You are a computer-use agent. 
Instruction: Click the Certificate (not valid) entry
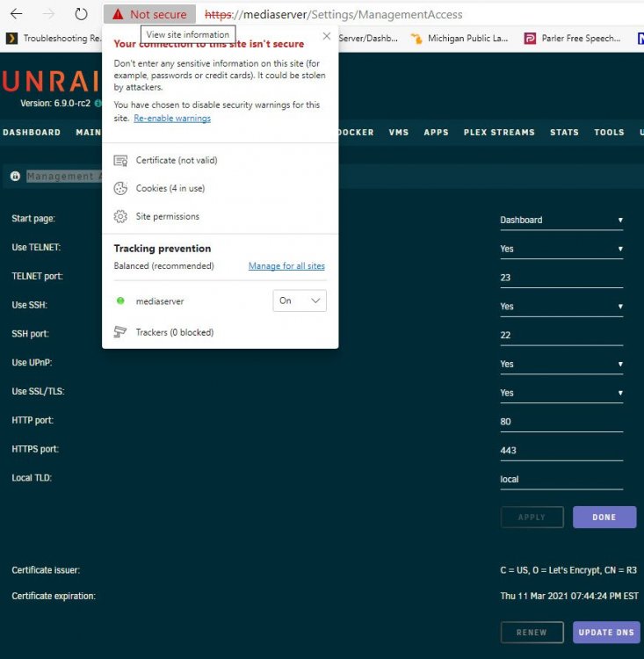point(166,160)
